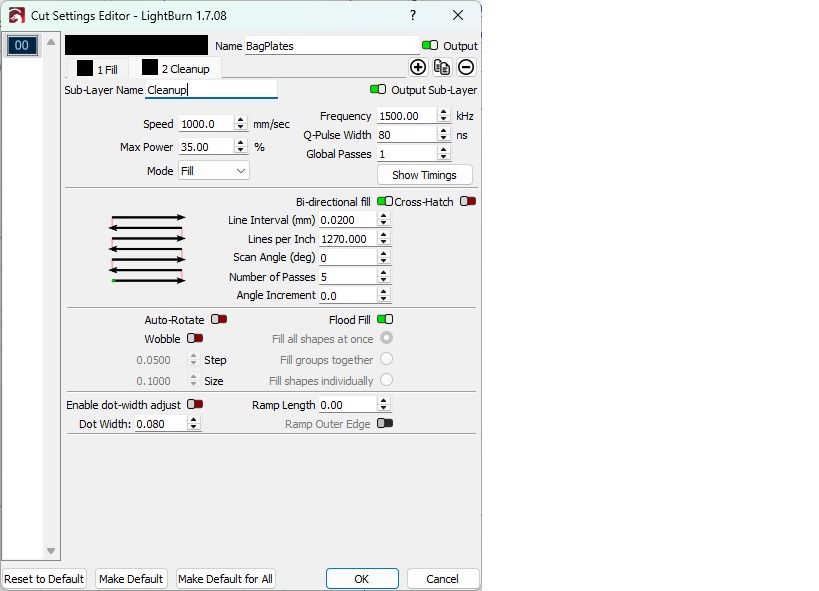Image resolution: width=819 pixels, height=591 pixels.
Task: Open the Mode dropdown
Action: coord(214,171)
